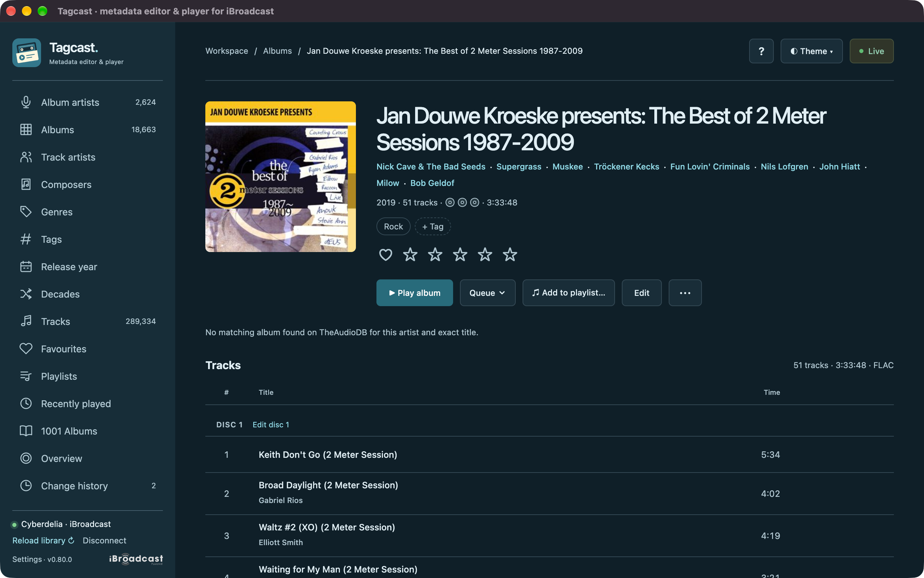Open the Decades shuffle icon
The image size is (924, 578).
pos(26,294)
